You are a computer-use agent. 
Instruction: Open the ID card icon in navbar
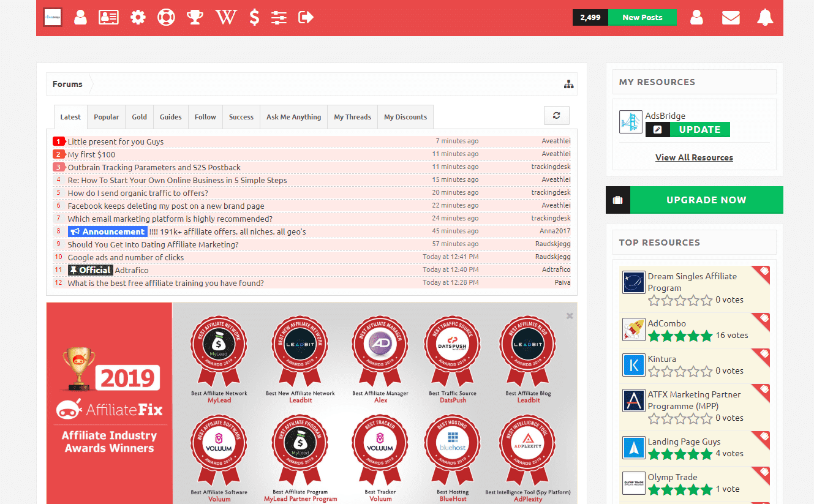coord(108,17)
